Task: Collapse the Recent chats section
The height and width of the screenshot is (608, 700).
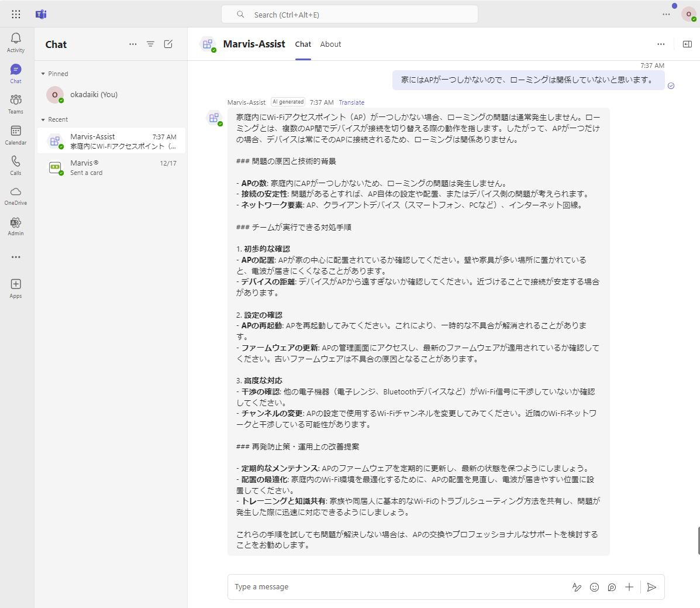Action: 43,119
